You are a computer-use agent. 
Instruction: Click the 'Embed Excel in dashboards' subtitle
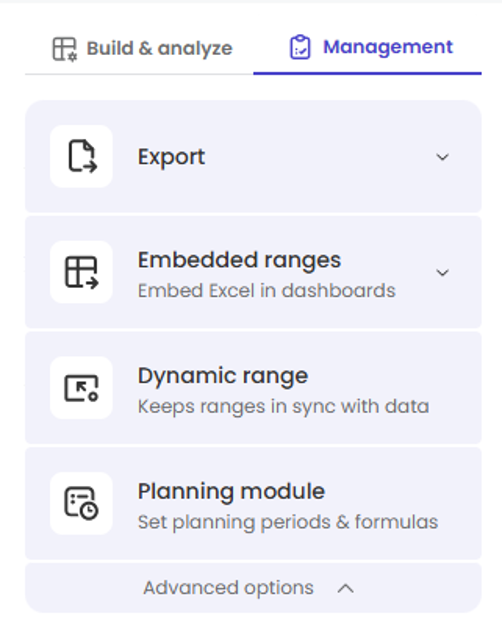pos(267,291)
